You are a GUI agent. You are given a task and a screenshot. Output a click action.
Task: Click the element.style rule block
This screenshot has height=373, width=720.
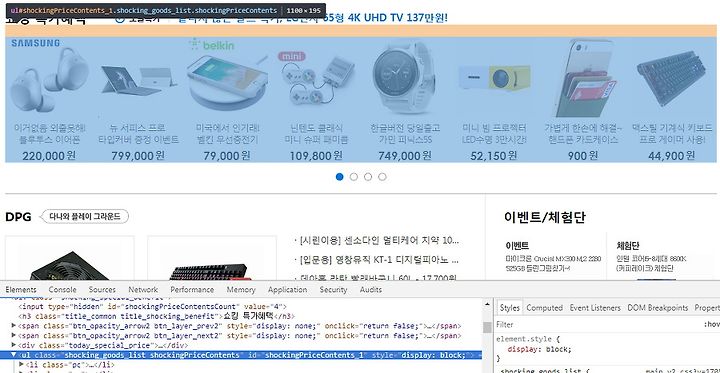(535, 349)
